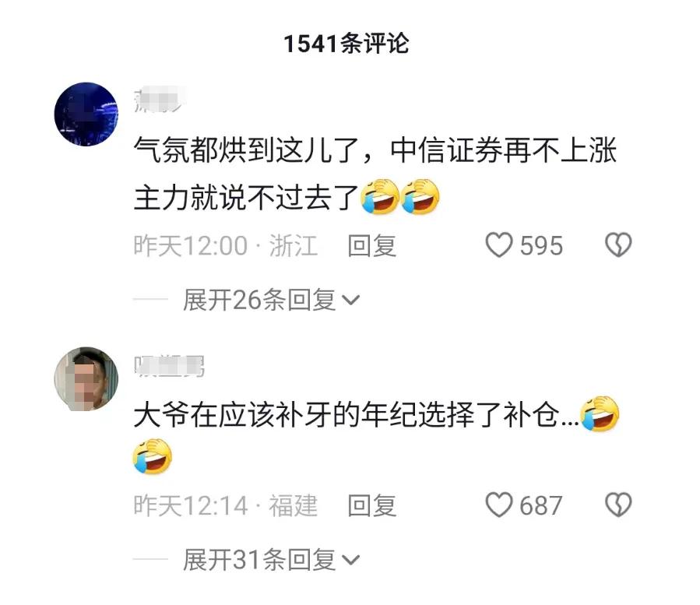The width and height of the screenshot is (700, 605).
Task: Open the blue night-scene avatar profile
Action: pos(86,114)
